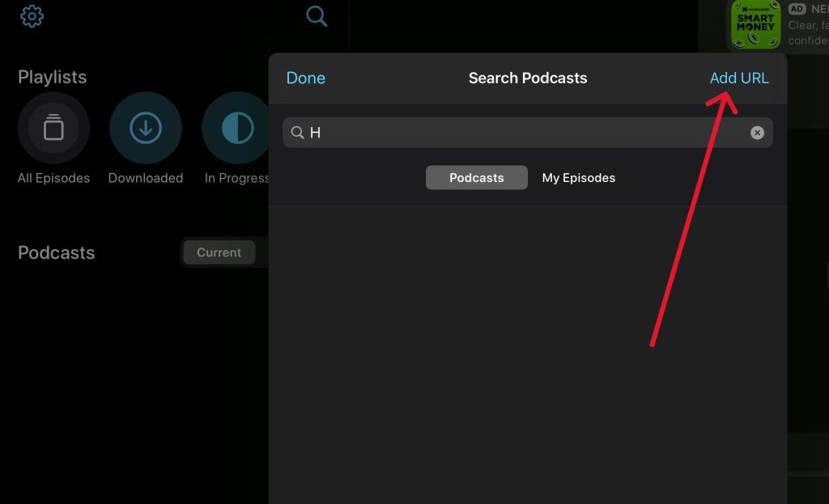Click the Downloaded text label

pyautogui.click(x=146, y=178)
